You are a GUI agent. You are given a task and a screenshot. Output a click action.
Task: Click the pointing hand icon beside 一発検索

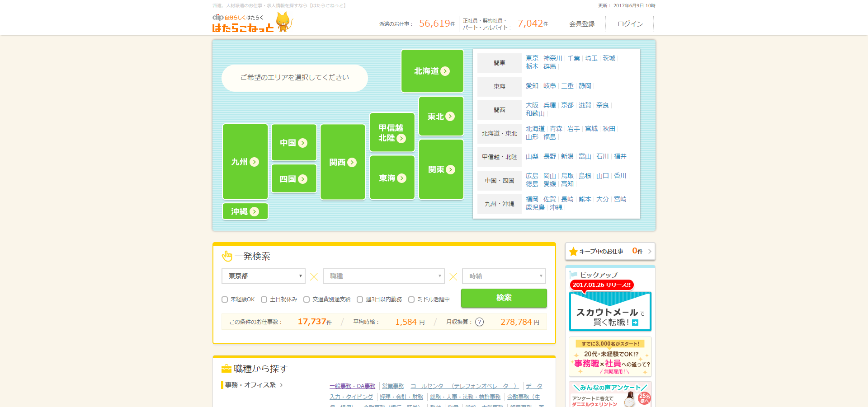coord(226,256)
